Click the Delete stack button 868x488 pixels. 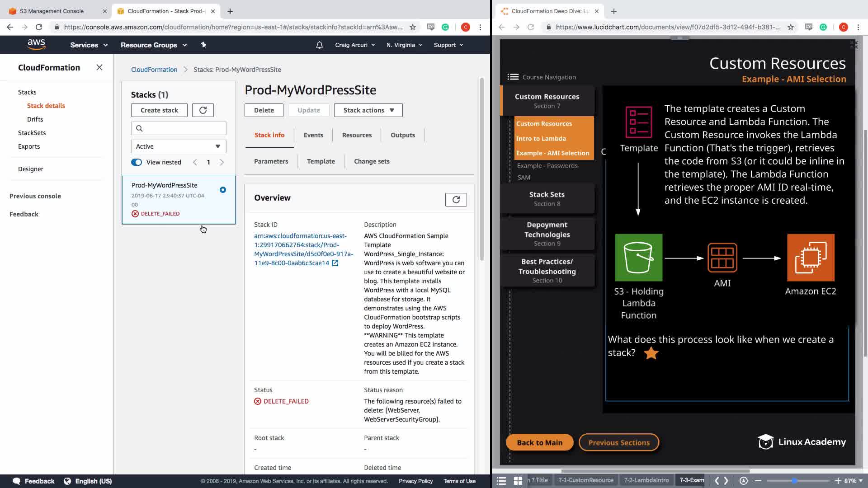coord(264,110)
